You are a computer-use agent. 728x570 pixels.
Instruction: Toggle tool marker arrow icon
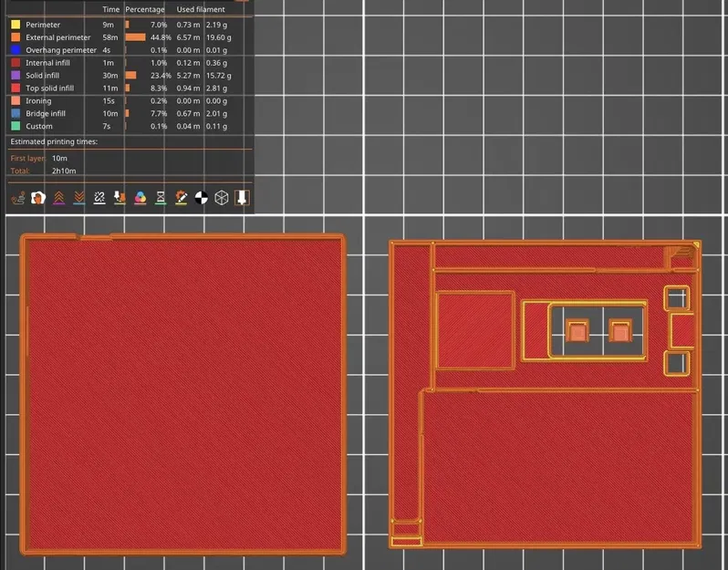pos(242,198)
